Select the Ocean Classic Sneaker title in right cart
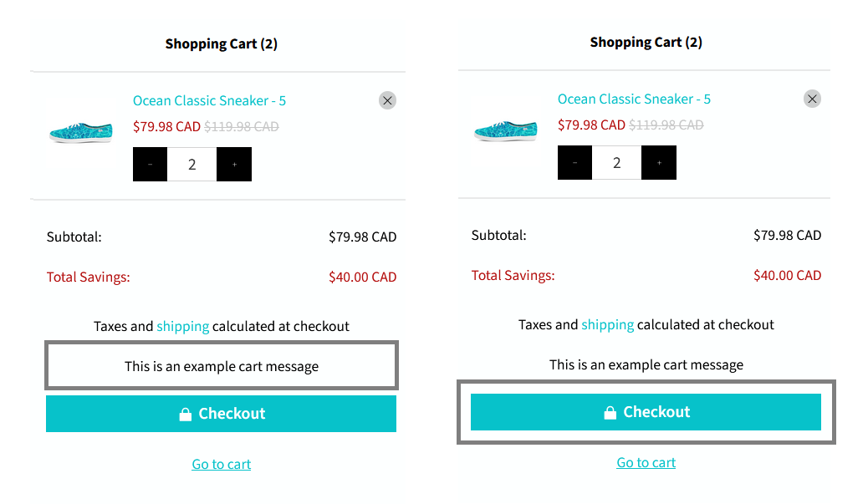This screenshot has width=868, height=504. click(x=634, y=99)
